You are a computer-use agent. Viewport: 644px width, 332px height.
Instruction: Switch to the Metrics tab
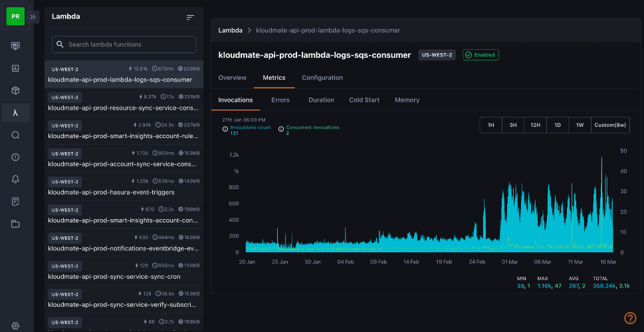coord(274,78)
